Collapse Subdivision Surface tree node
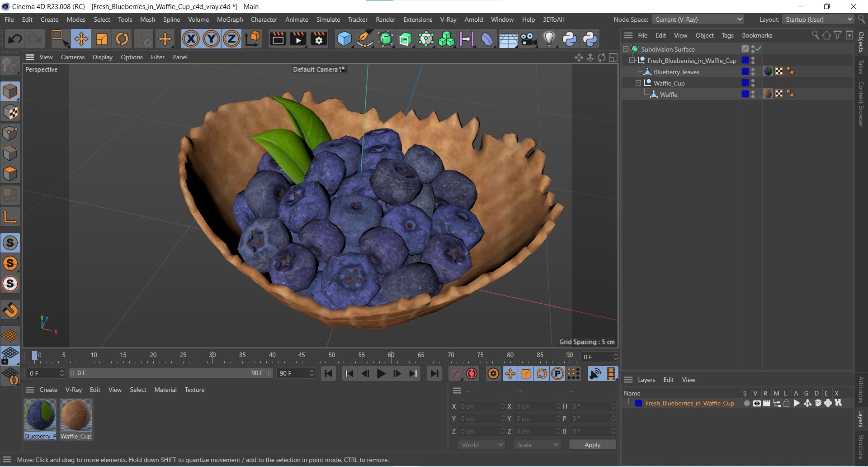868x467 pixels. click(x=626, y=49)
